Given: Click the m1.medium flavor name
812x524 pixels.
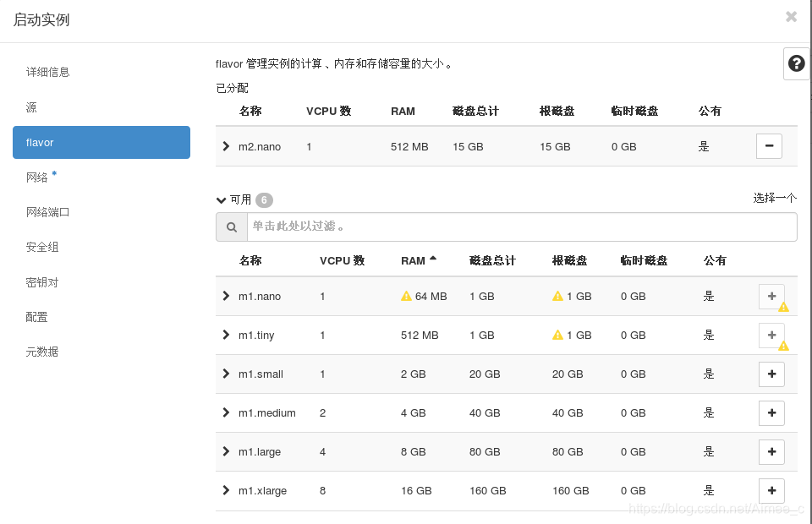Looking at the screenshot, I should [267, 412].
